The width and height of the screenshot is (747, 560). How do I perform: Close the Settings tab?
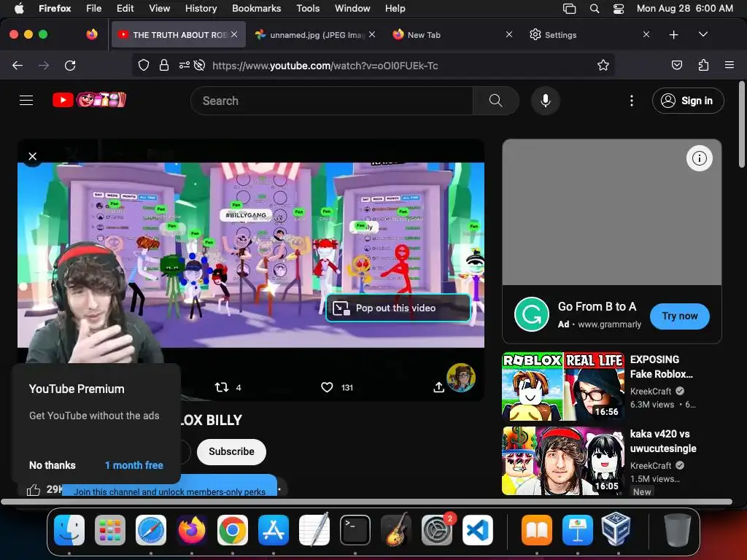tap(646, 35)
